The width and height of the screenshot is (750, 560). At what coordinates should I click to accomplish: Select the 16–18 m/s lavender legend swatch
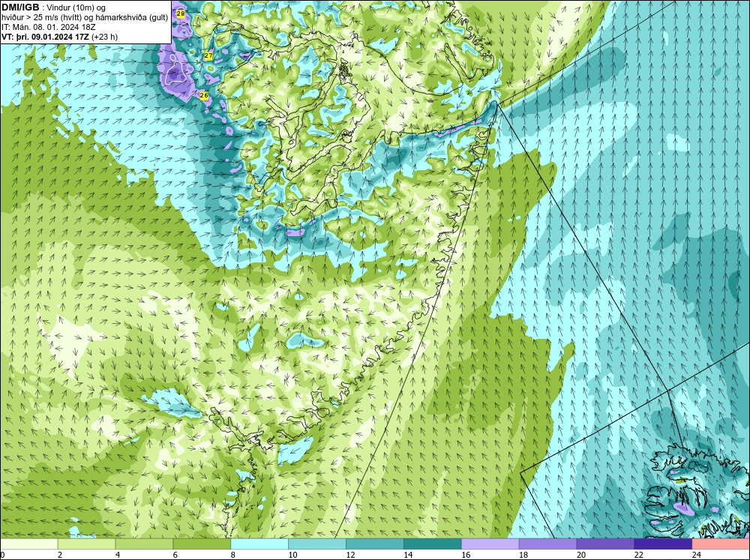click(x=490, y=544)
